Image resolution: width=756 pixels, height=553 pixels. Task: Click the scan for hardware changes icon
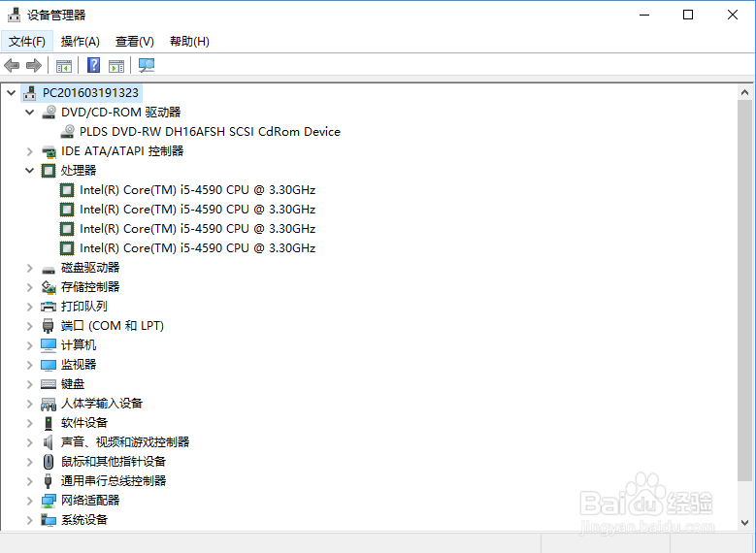pyautogui.click(x=147, y=65)
